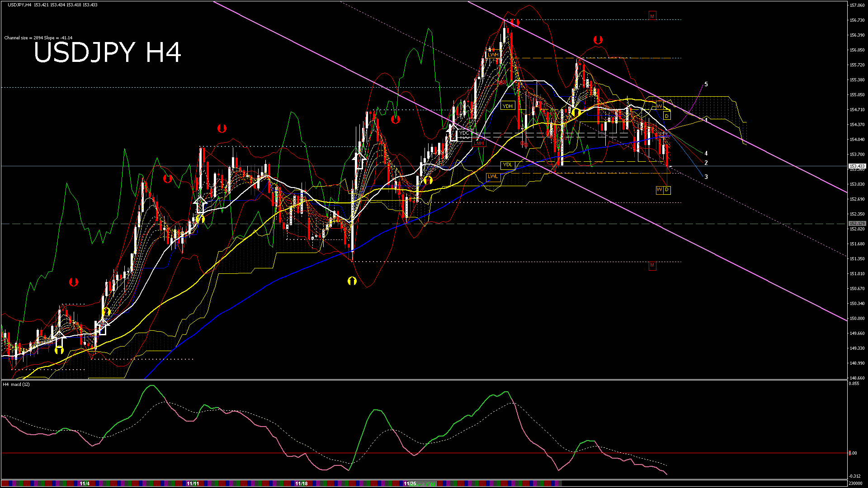Click the H4 macd (12) indicator label
Viewport: 868px width, 488px height.
click(16, 384)
